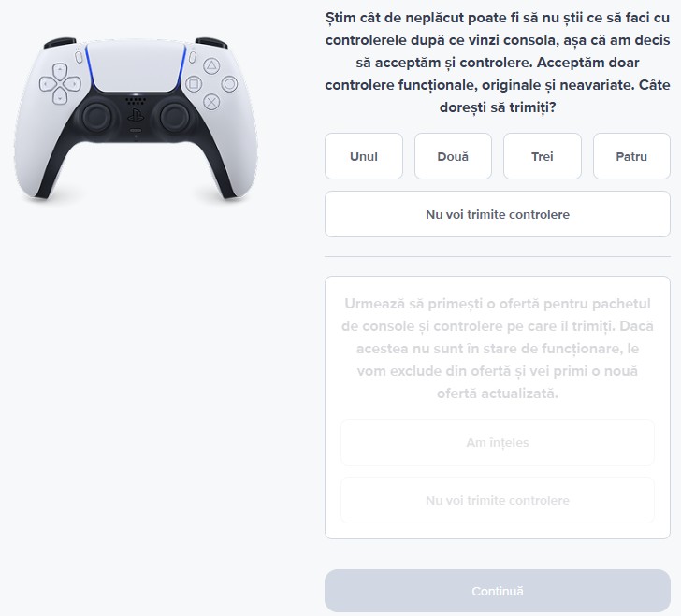Confirm with the 'Am înțeles' button
681x616 pixels.
point(498,442)
